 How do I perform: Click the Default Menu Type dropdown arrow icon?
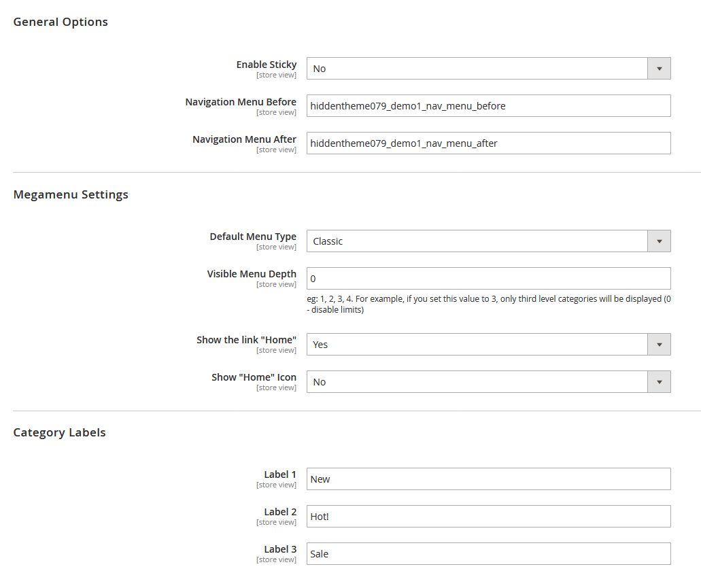click(658, 241)
